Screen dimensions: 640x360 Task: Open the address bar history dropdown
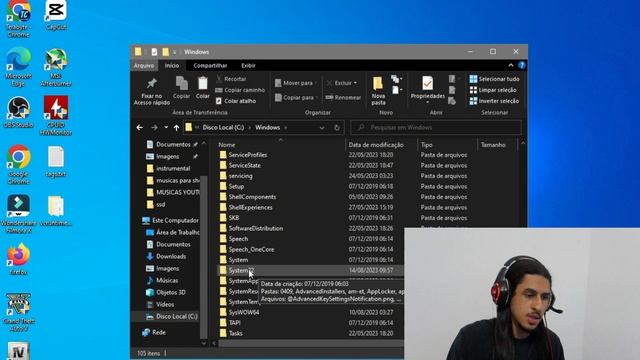click(322, 128)
